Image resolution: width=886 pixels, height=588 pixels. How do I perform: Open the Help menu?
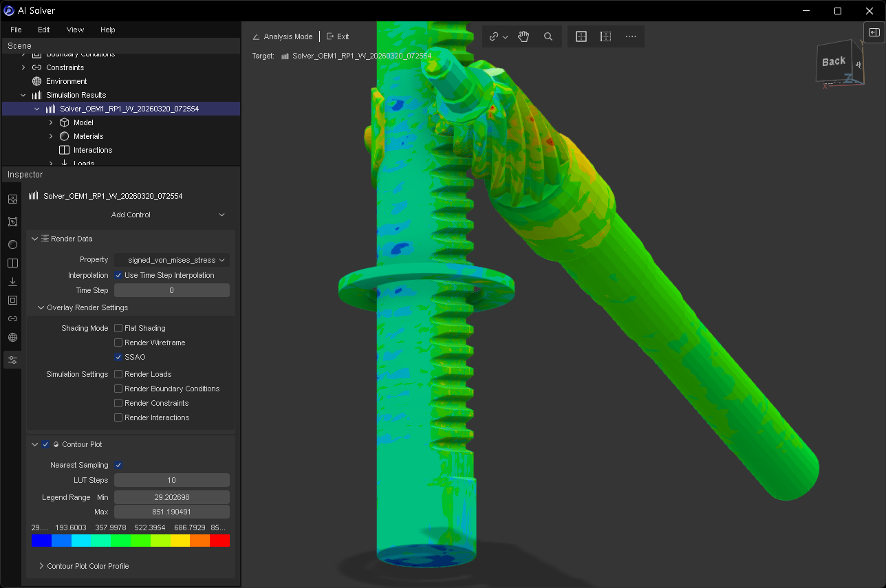coord(108,30)
